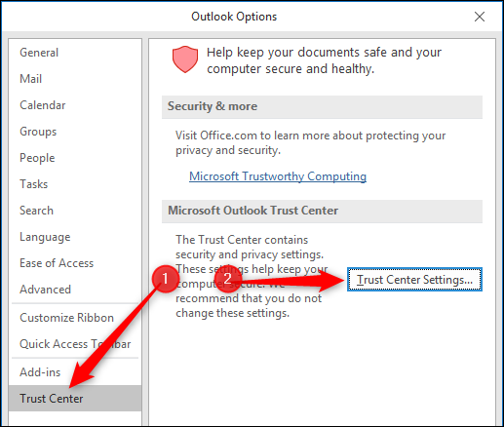Click the 'Outlook Options' title text
The height and width of the screenshot is (427, 504).
coord(234,17)
